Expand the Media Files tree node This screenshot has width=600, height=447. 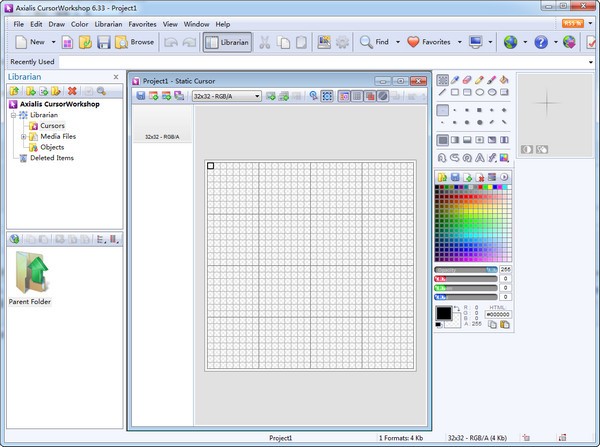(23, 137)
